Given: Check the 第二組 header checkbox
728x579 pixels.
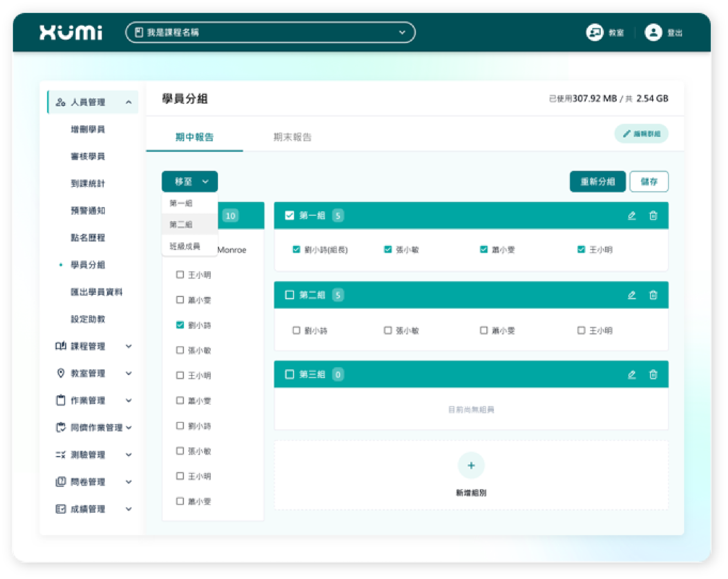Looking at the screenshot, I should coord(290,294).
